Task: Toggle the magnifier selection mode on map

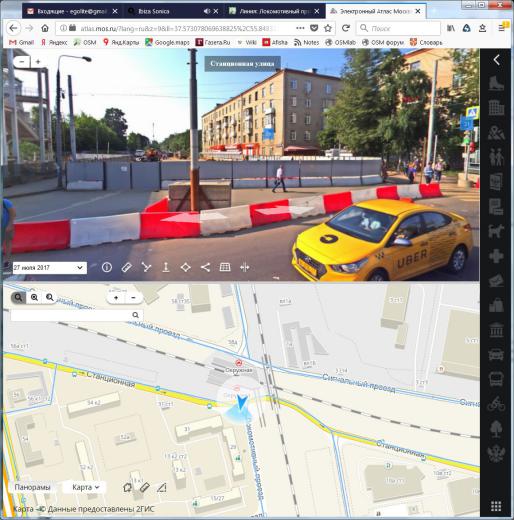Action: tap(18, 298)
